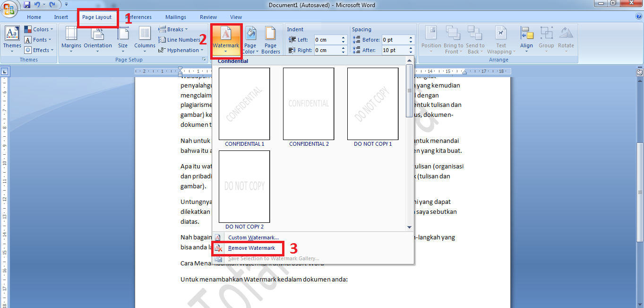Open Hyphenation dropdown
The width and height of the screenshot is (644, 308).
pos(181,50)
